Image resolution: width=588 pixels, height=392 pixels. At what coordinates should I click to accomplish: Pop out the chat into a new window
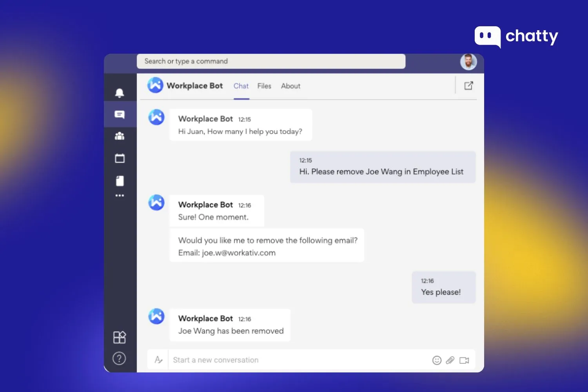pos(468,85)
